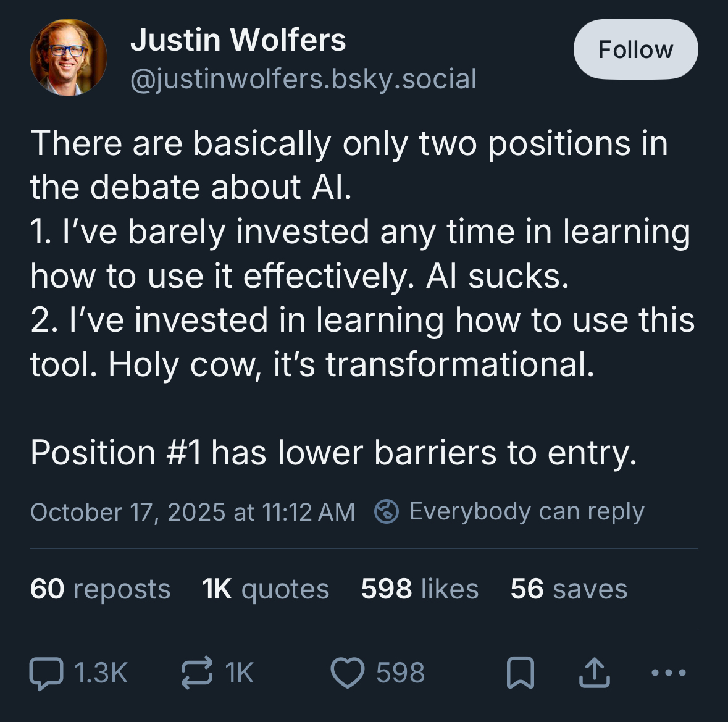Viewport: 728px width, 722px height.
Task: Like the post with the heart icon
Action: pos(348,673)
